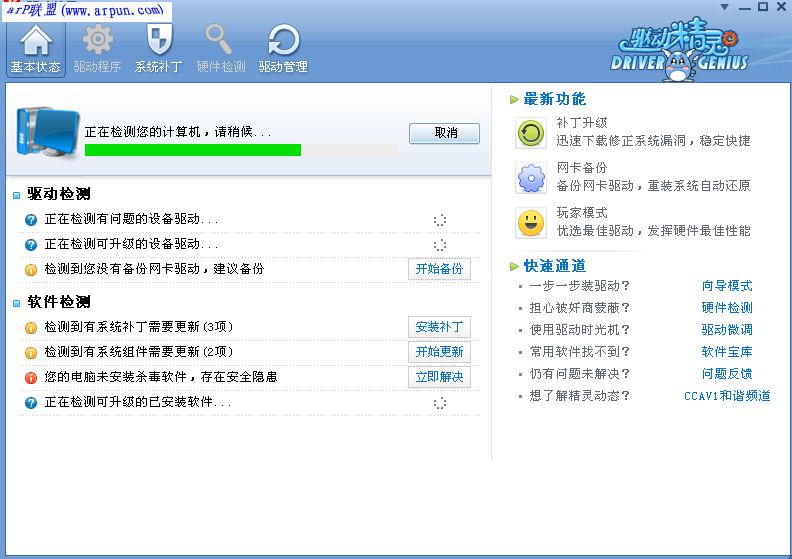
Task: Click the Driver Genius mascot logo
Action: (x=678, y=50)
